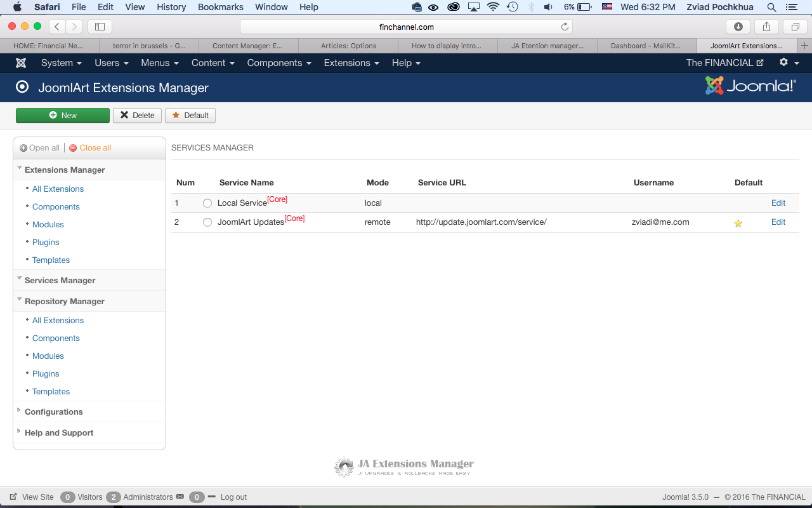The height and width of the screenshot is (508, 812).
Task: Click Open all in the sidebar
Action: [x=40, y=148]
